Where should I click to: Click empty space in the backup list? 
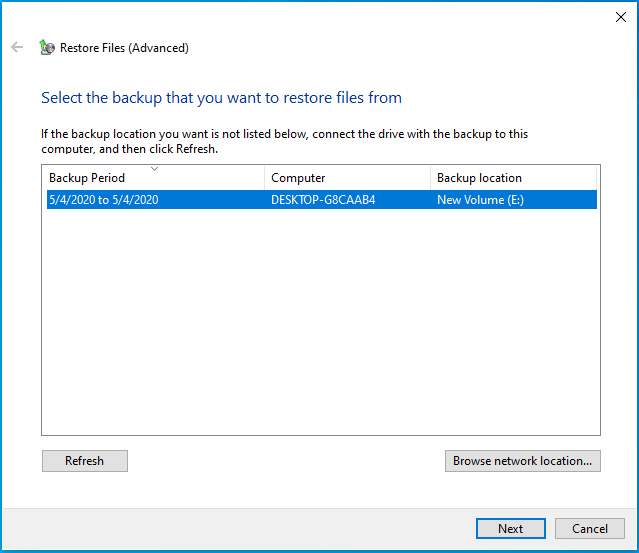click(x=321, y=322)
